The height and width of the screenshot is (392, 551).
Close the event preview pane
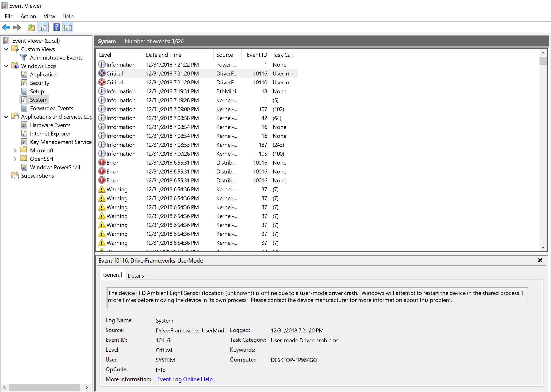540,260
